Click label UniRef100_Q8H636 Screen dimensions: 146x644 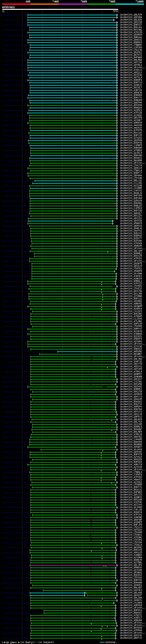click(x=131, y=93)
